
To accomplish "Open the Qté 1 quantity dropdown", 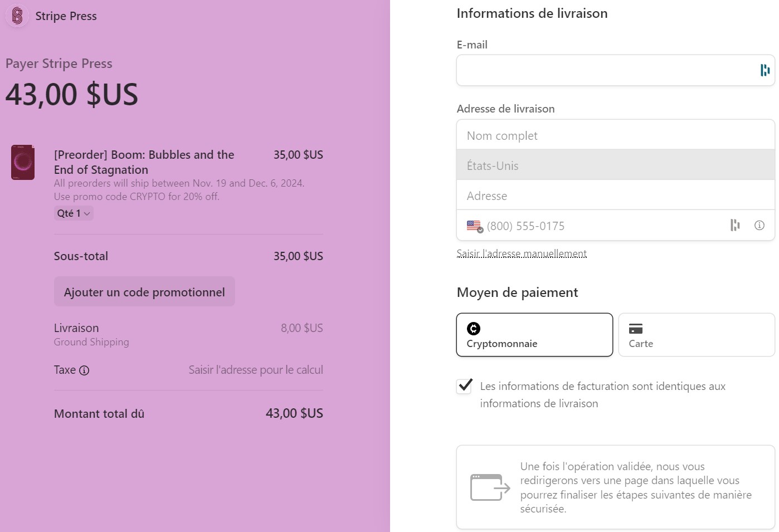I will pos(74,213).
